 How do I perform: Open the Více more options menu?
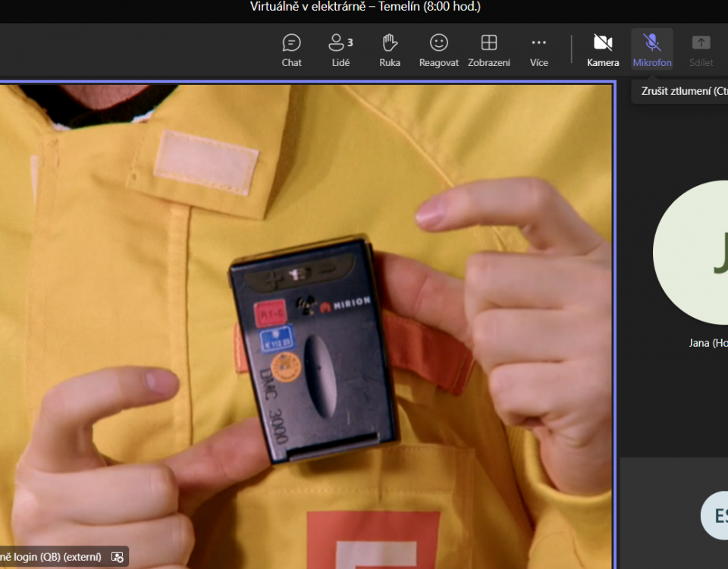[x=538, y=50]
